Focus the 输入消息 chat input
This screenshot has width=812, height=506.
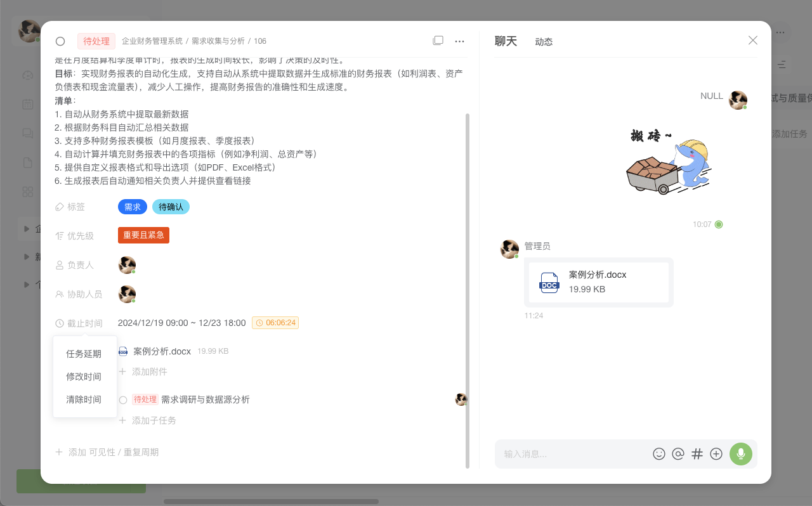pyautogui.click(x=574, y=454)
